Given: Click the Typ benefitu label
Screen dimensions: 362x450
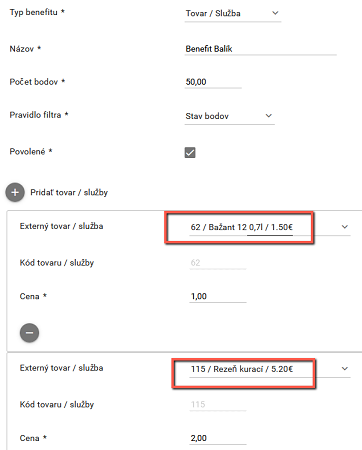Looking at the screenshot, I should 34,12.
